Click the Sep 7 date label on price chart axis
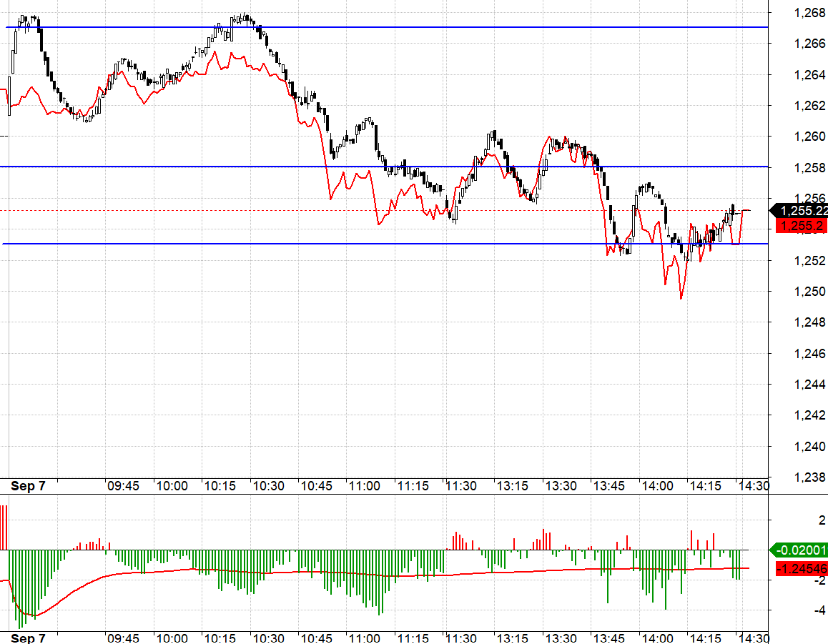Viewport: 828px width, 644px height. (x=29, y=486)
